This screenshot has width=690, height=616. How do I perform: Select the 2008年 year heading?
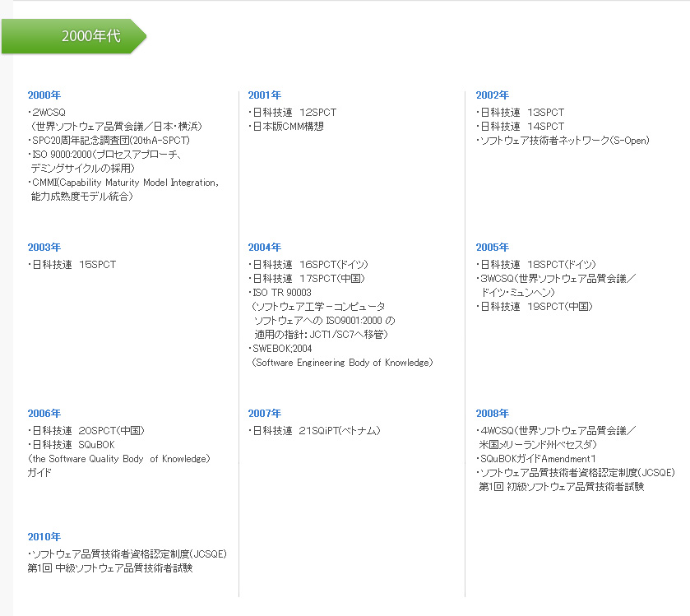click(493, 414)
